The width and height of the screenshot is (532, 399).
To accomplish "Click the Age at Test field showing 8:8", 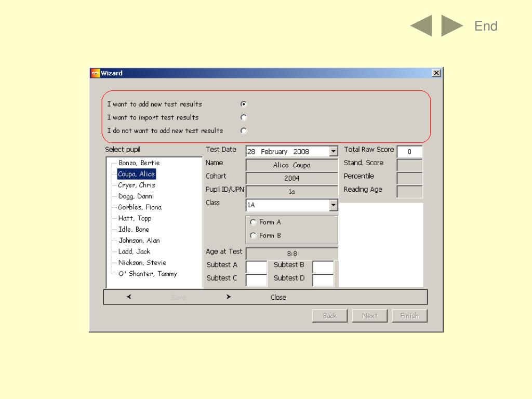I will (292, 254).
